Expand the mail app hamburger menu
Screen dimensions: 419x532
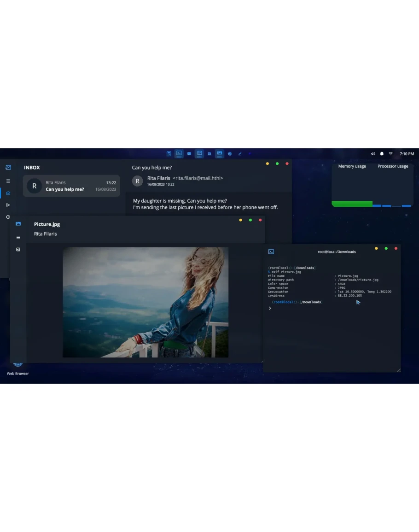coord(8,181)
